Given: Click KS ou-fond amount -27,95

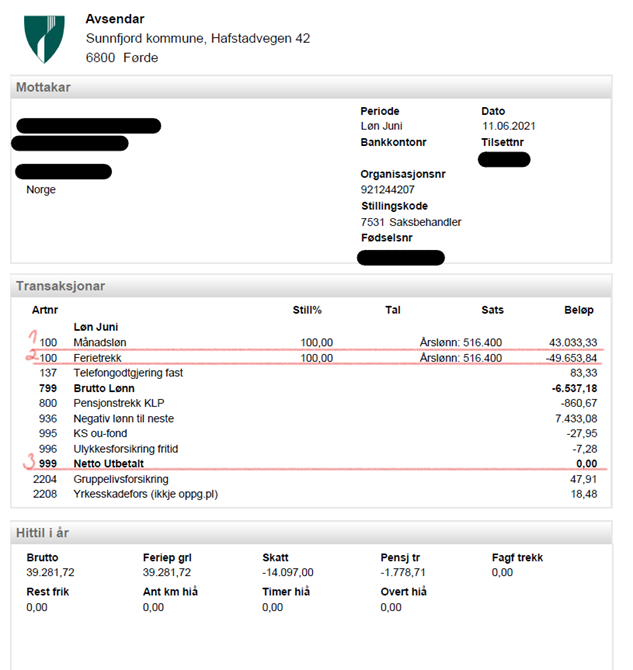Looking at the screenshot, I should (x=582, y=434).
